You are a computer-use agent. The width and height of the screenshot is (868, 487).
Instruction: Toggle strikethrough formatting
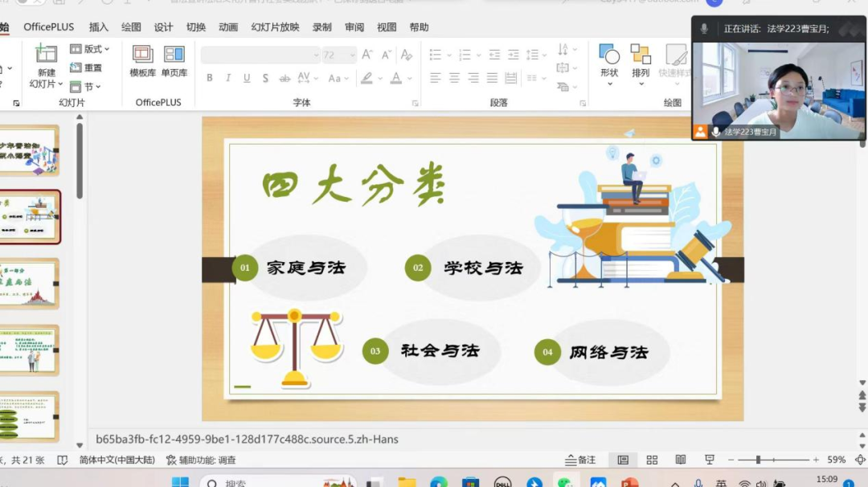[285, 78]
